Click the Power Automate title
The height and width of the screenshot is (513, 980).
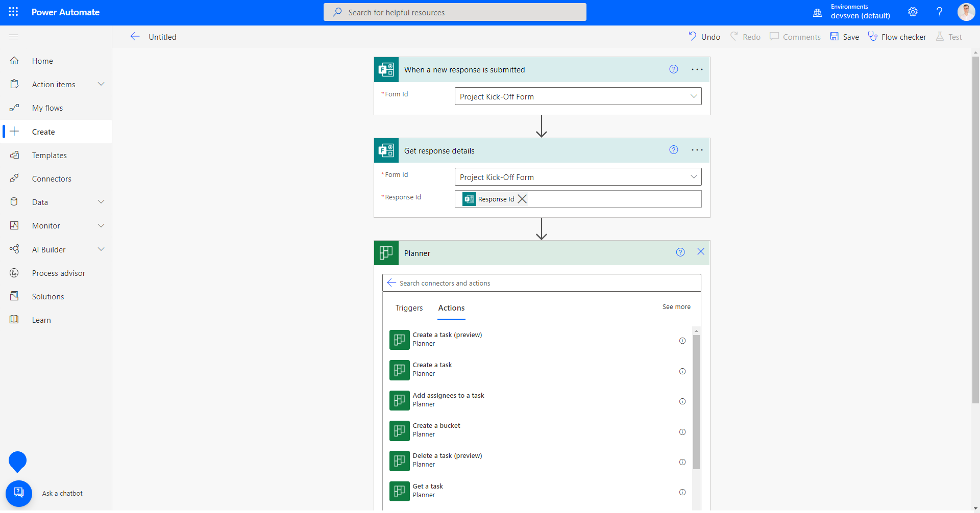(x=65, y=12)
